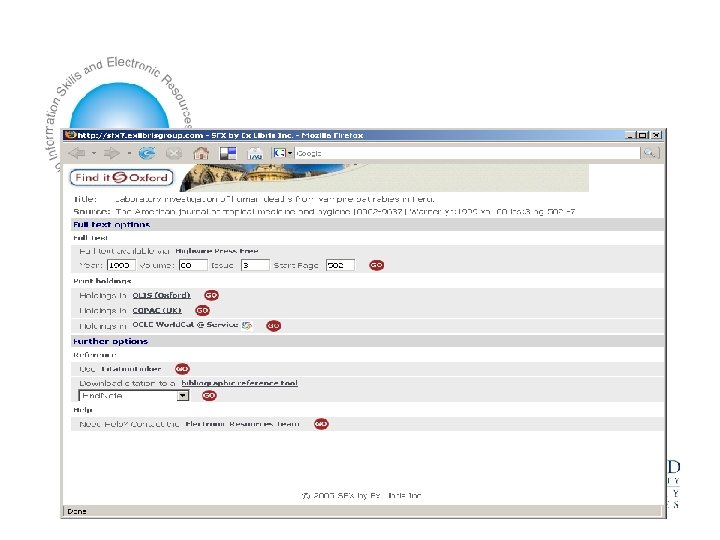The image size is (720, 540).
Task: Click the Full text options heading
Action: [112, 225]
